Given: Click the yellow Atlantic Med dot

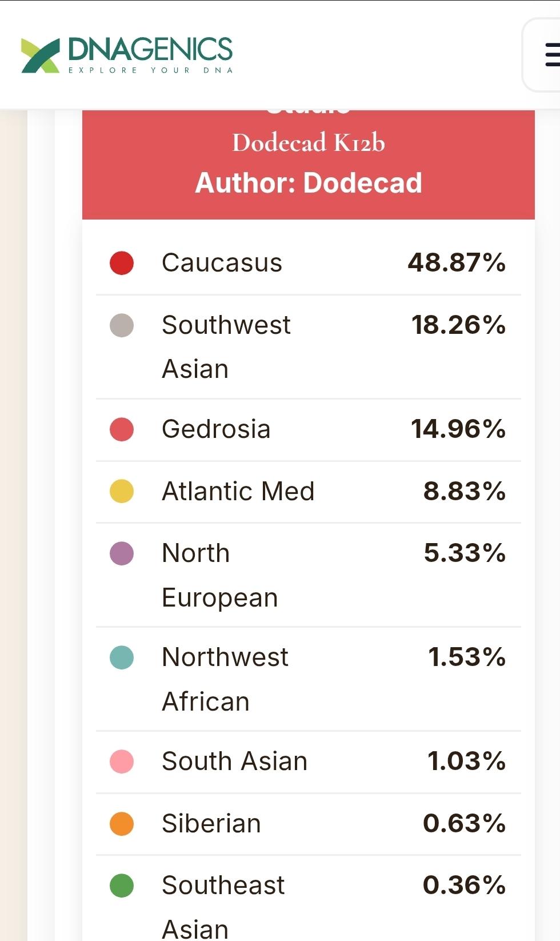Looking at the screenshot, I should (x=122, y=491).
